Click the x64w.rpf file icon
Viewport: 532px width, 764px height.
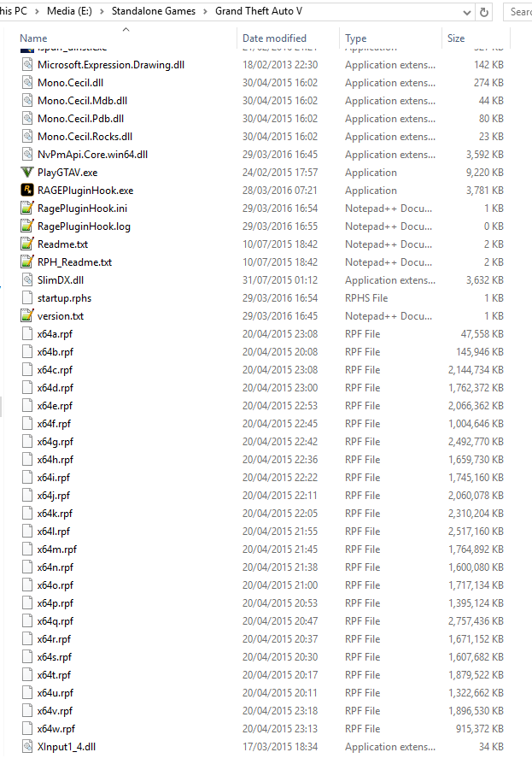point(27,728)
